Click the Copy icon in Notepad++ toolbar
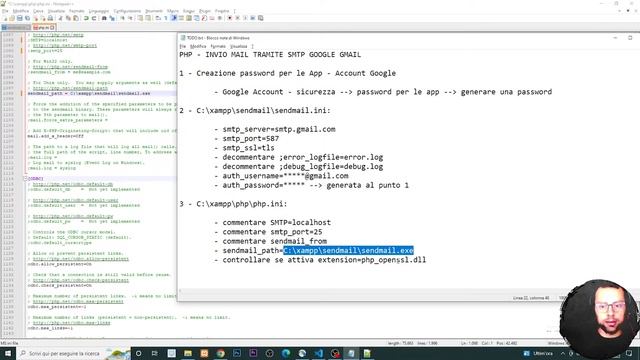The width and height of the screenshot is (640, 360). [68, 18]
